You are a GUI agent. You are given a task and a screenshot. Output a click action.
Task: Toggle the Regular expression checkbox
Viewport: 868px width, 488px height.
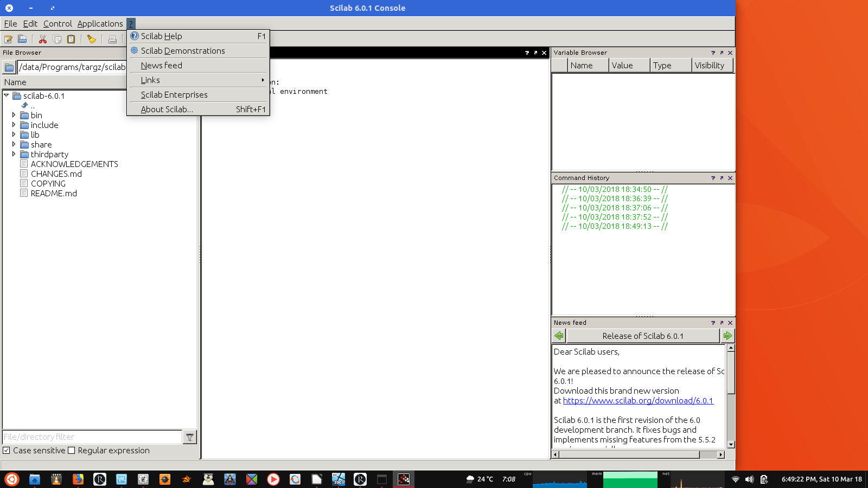coord(71,451)
